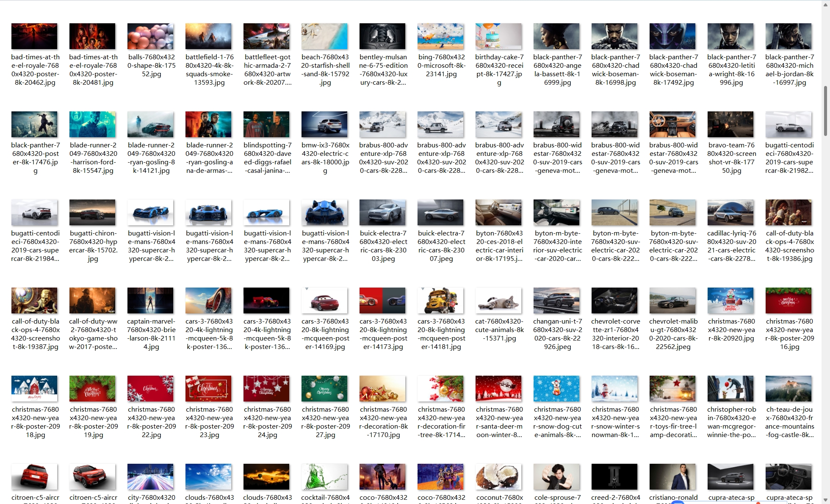Select christmas new-year-8k-poster-20922.jpg thumbnail

pos(150,389)
